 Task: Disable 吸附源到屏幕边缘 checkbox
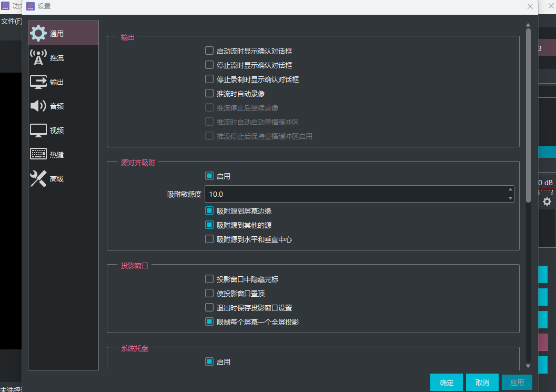pyautogui.click(x=209, y=211)
